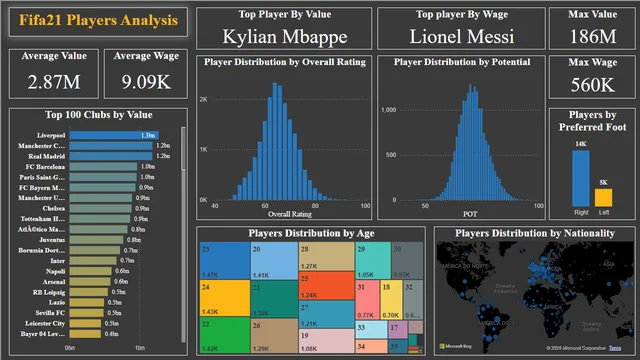The image size is (640, 360).
Task: Select the Liverpool bar in Top 100 Clubs
Action: point(114,135)
